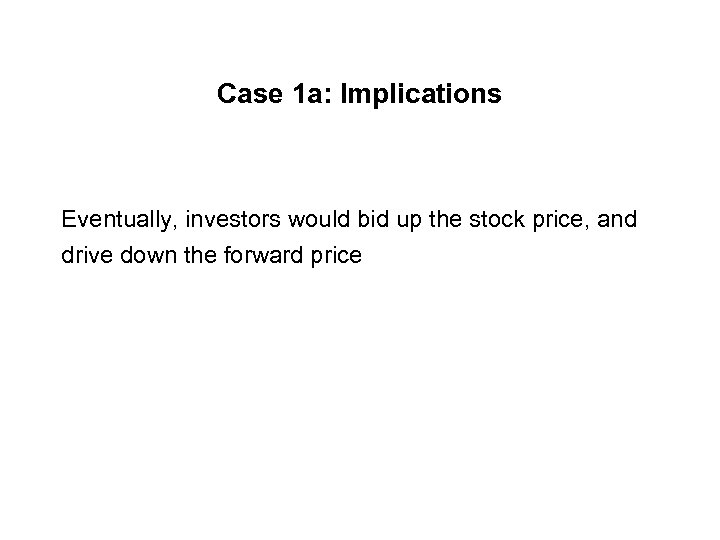Click the letter "a" in "1a:"

coord(315,97)
